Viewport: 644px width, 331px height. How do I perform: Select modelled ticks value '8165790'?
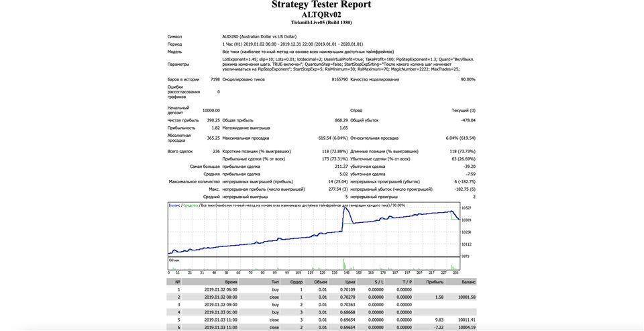339,79
